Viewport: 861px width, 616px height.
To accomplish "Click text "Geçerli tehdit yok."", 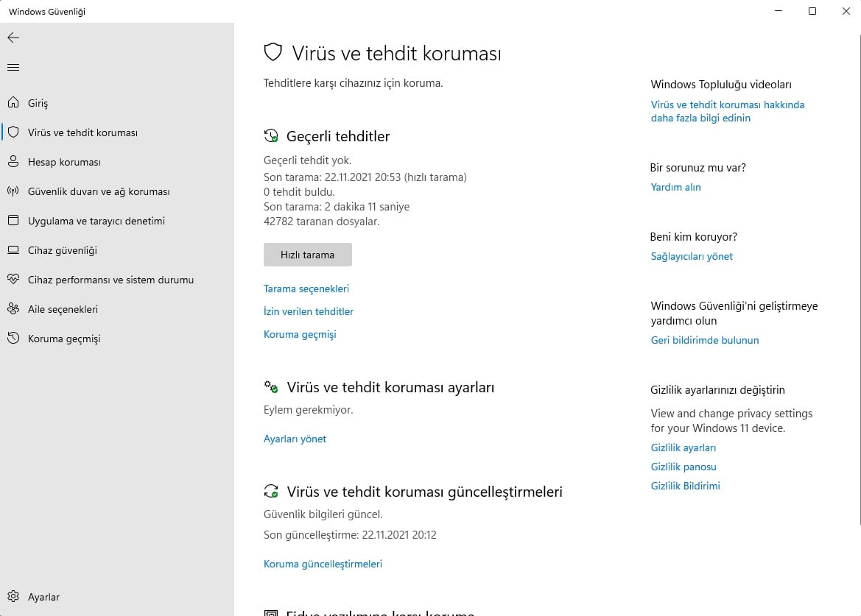I will (308, 160).
